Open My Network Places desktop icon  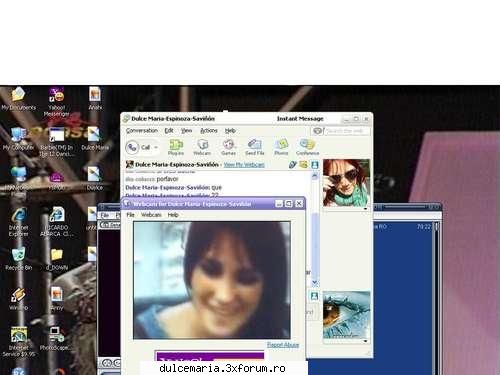[x=18, y=182]
